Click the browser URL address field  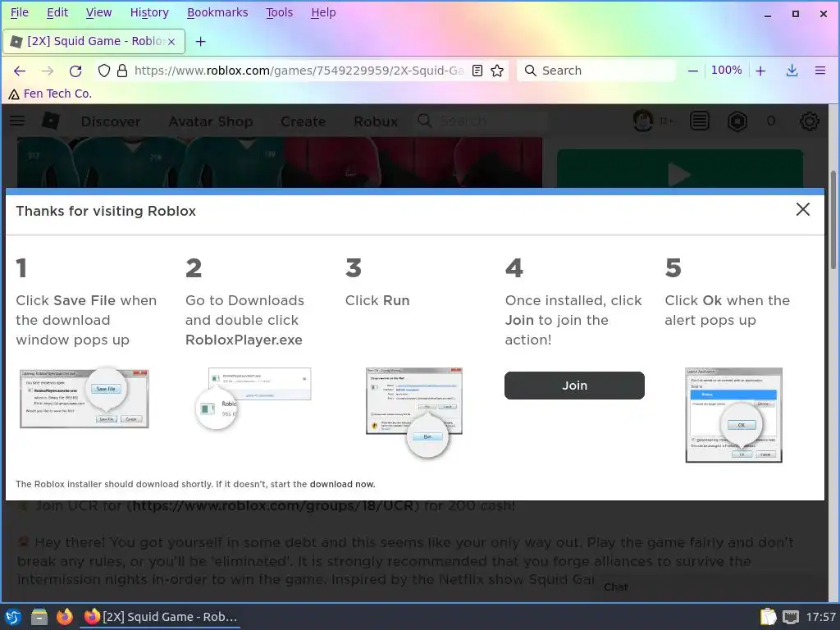299,71
